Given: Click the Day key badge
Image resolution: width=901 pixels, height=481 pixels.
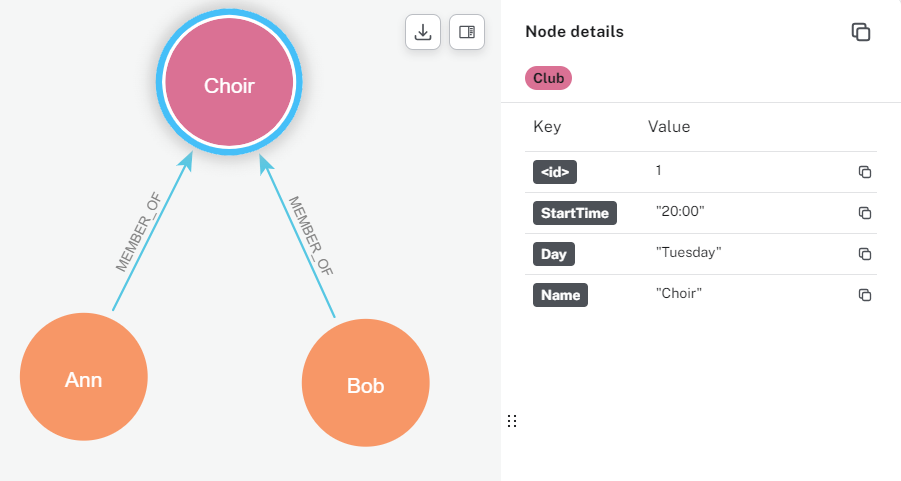Looking at the screenshot, I should 553,254.
